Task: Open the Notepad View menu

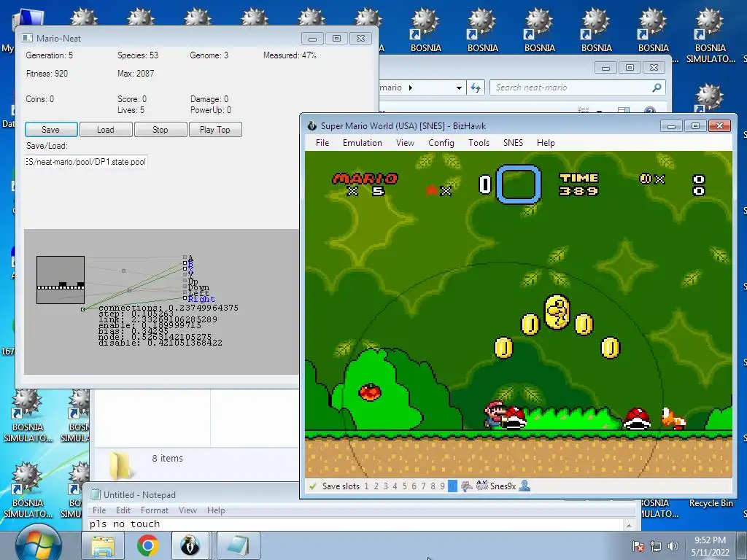Action: pos(187,510)
